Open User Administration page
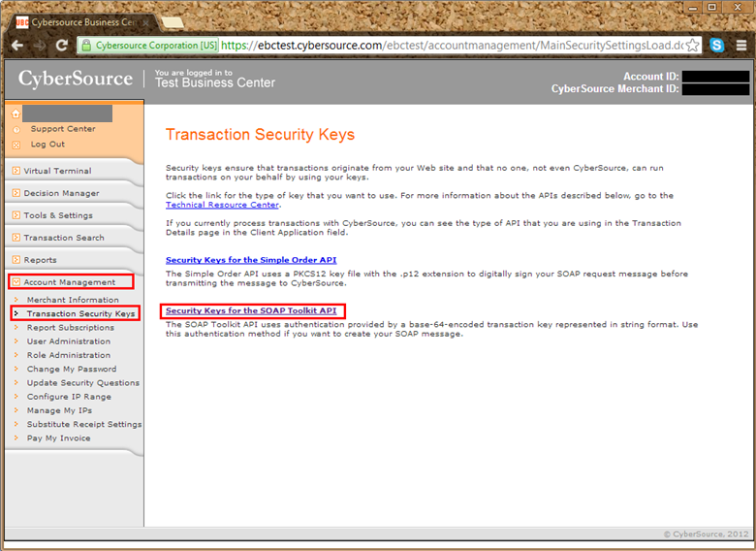 click(x=69, y=341)
